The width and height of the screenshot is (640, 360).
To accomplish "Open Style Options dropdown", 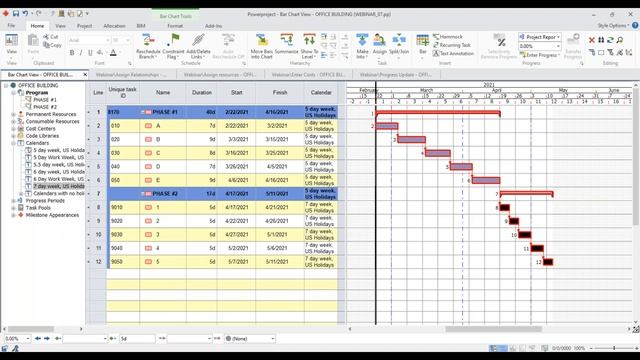I will point(613,25).
